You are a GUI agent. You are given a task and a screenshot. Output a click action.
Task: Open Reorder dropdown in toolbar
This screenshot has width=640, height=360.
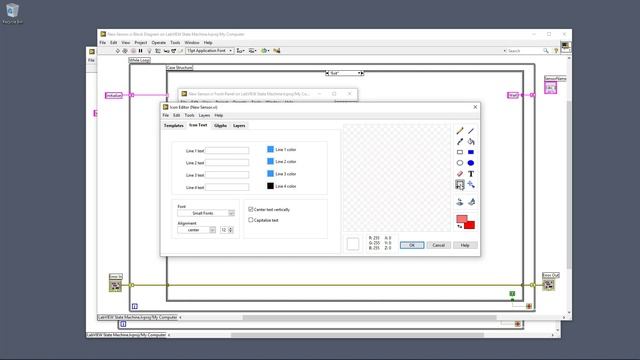pos(265,51)
